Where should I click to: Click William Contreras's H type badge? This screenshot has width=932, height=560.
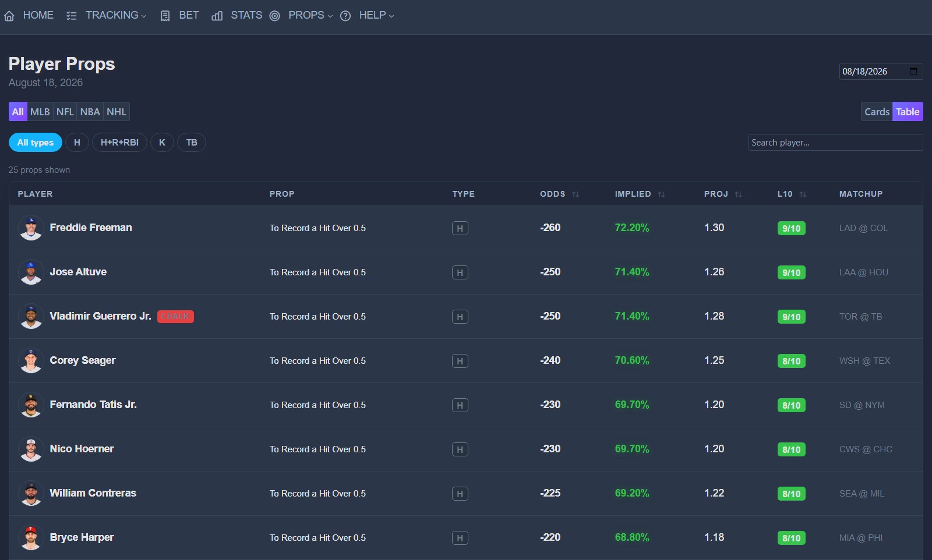(460, 494)
